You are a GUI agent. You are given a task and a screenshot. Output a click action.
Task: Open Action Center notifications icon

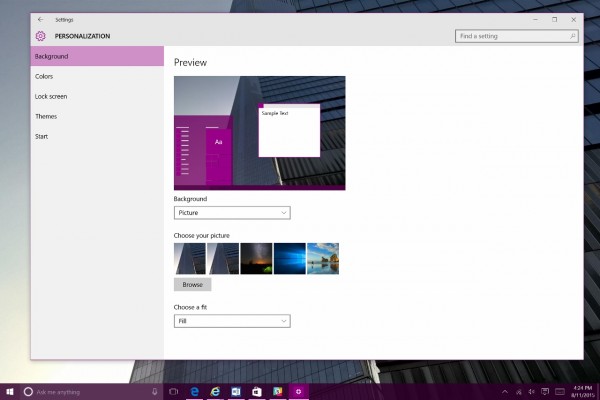tap(545, 392)
